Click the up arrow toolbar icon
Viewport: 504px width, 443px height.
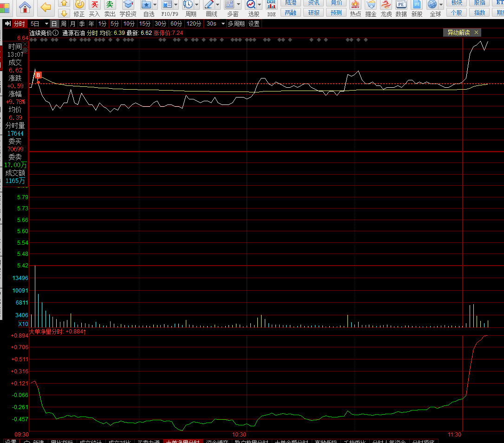64,3
